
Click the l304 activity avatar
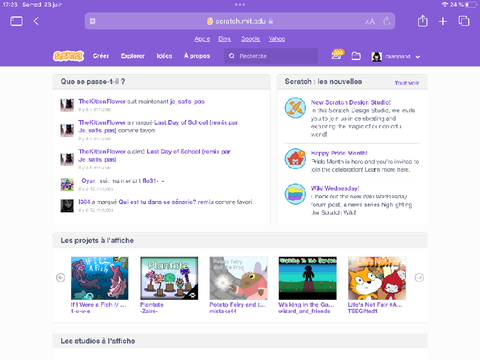pyautogui.click(x=67, y=206)
